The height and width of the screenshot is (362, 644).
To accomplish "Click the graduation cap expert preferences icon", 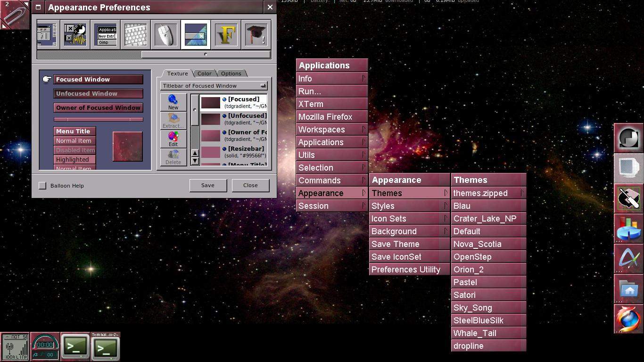I will pyautogui.click(x=256, y=35).
